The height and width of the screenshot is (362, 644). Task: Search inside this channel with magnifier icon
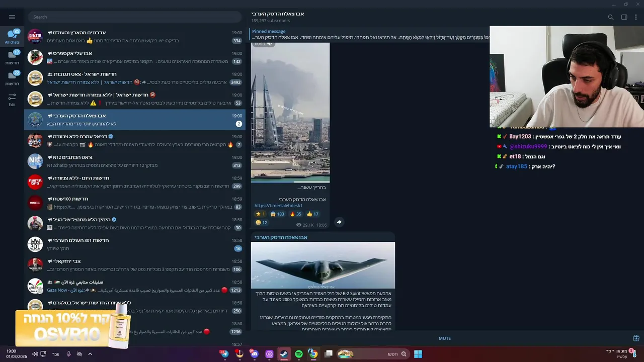[x=611, y=17]
